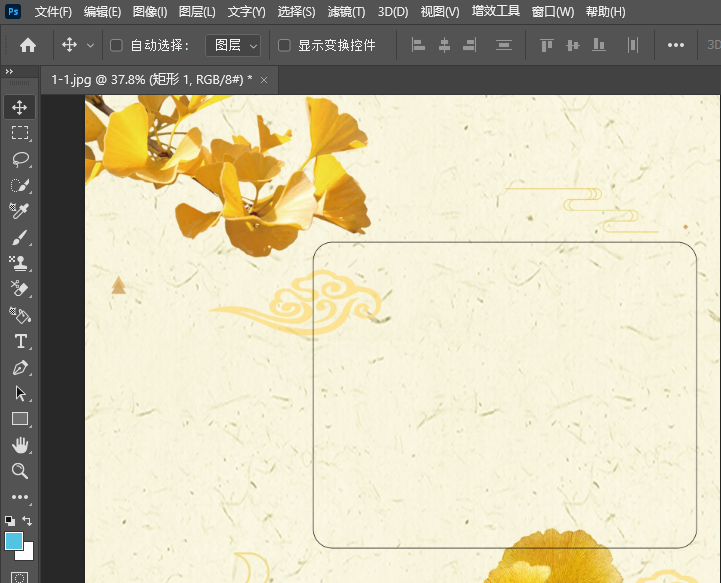Open the 窗口(W) menu
The image size is (721, 583).
point(553,11)
